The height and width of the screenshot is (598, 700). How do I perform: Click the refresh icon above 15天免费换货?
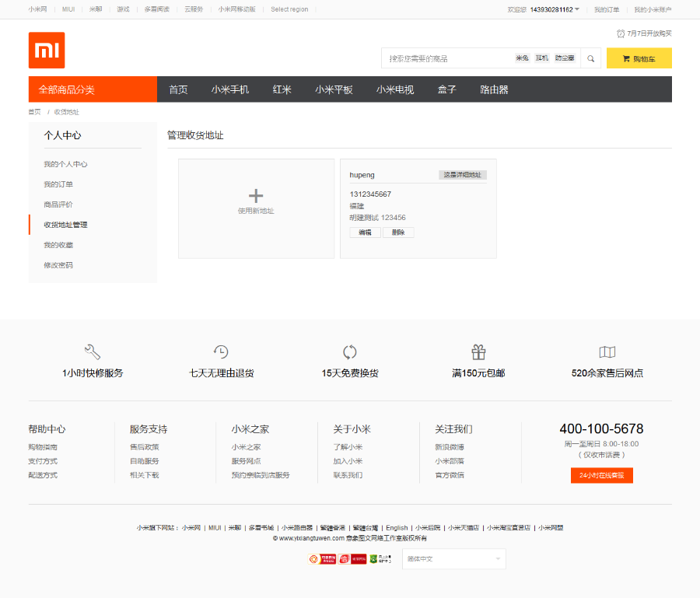347,351
